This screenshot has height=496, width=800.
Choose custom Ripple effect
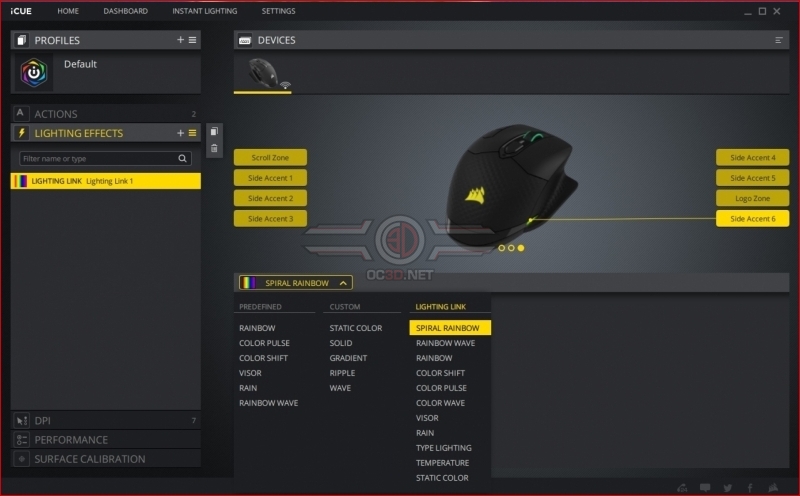coord(342,373)
